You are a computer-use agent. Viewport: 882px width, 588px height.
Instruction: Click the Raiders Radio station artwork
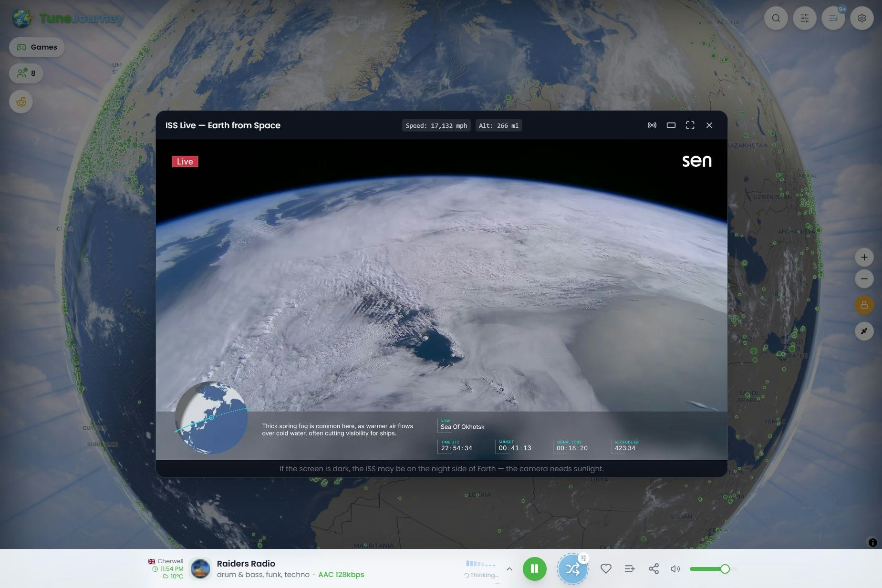click(x=200, y=569)
